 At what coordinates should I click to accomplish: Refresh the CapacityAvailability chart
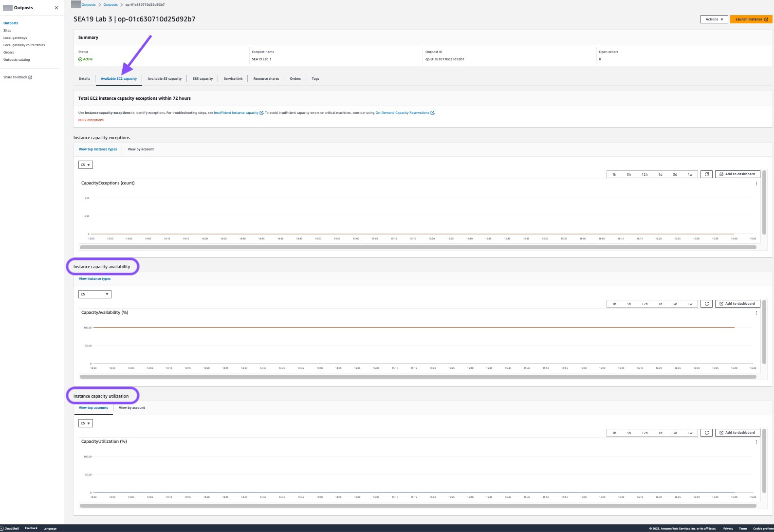click(706, 304)
